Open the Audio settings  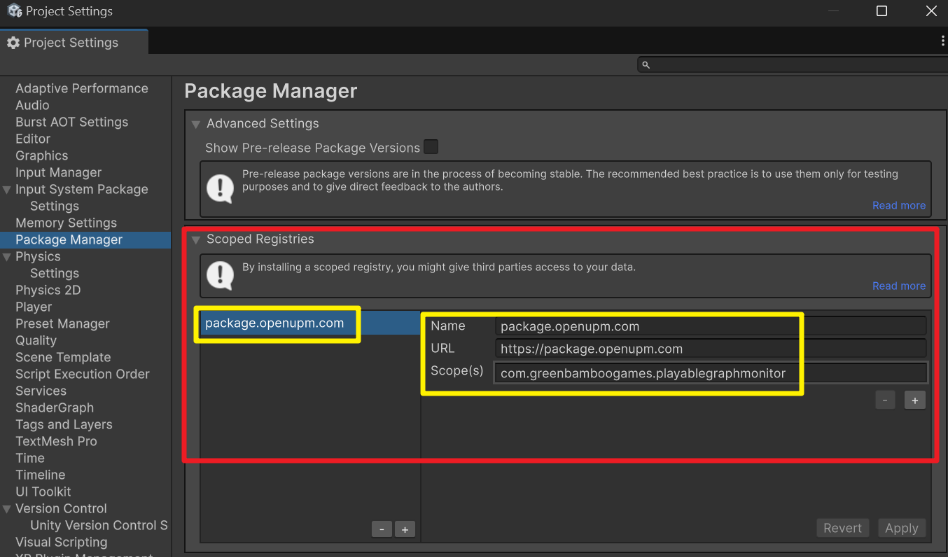32,105
